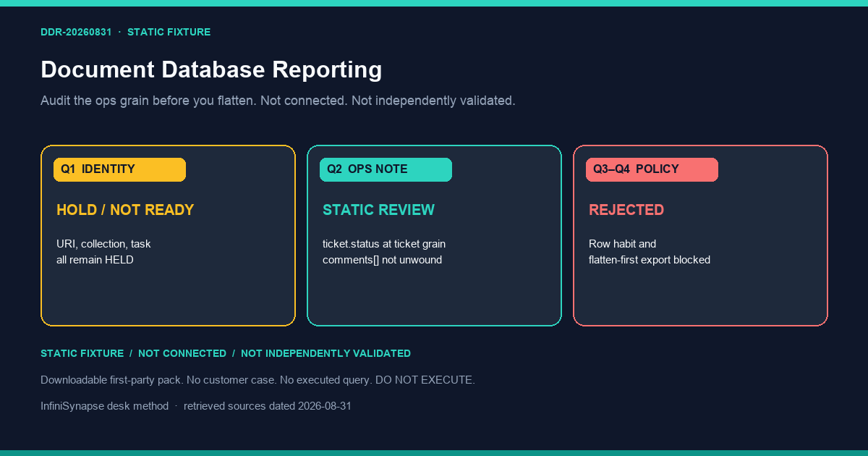This screenshot has width=868, height=456.
Task: Select the REJECTED heading
Action: (x=626, y=210)
